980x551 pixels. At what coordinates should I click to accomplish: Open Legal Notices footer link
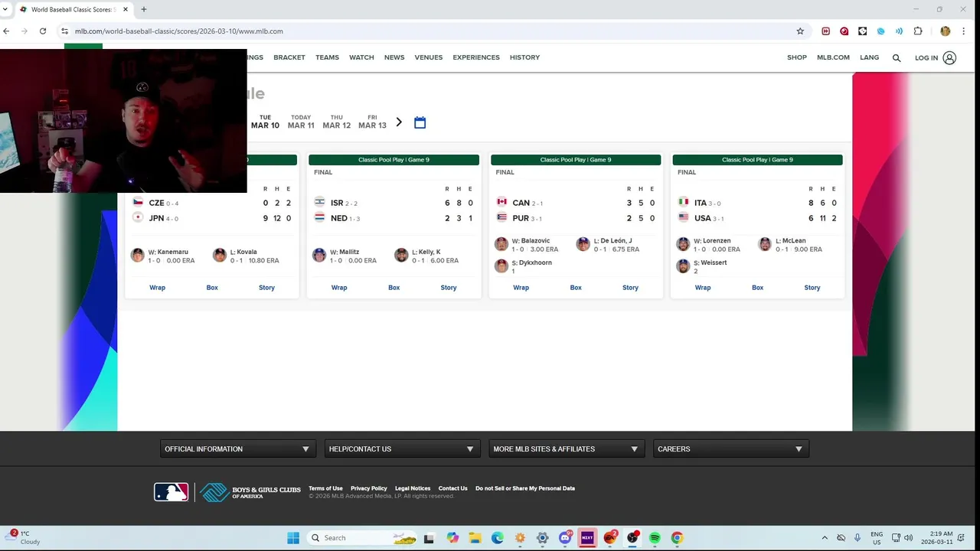(x=413, y=488)
